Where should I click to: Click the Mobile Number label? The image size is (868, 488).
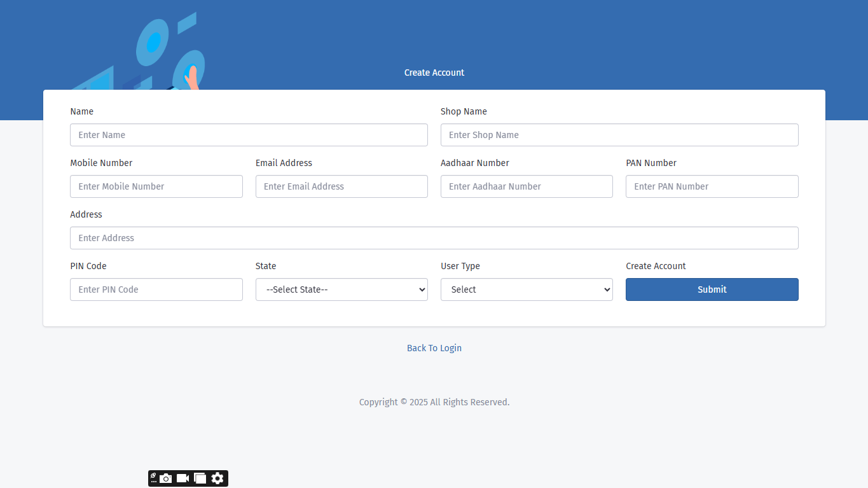pyautogui.click(x=101, y=163)
